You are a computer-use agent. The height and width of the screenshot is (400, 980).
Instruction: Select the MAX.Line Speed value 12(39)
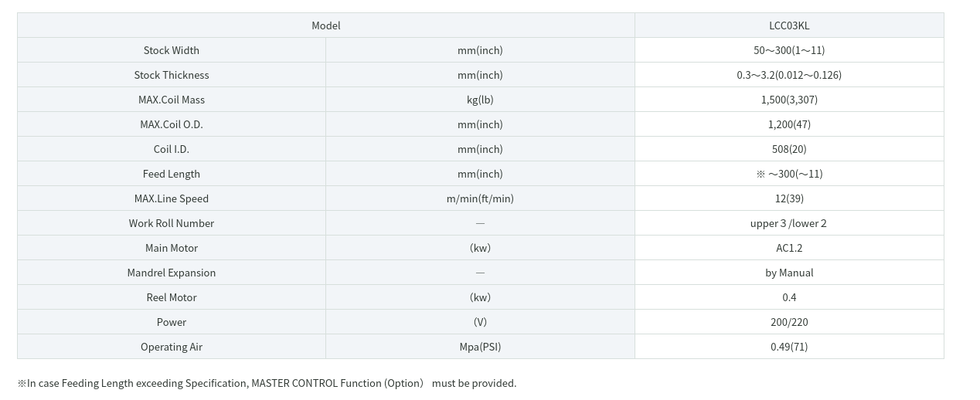click(x=789, y=198)
